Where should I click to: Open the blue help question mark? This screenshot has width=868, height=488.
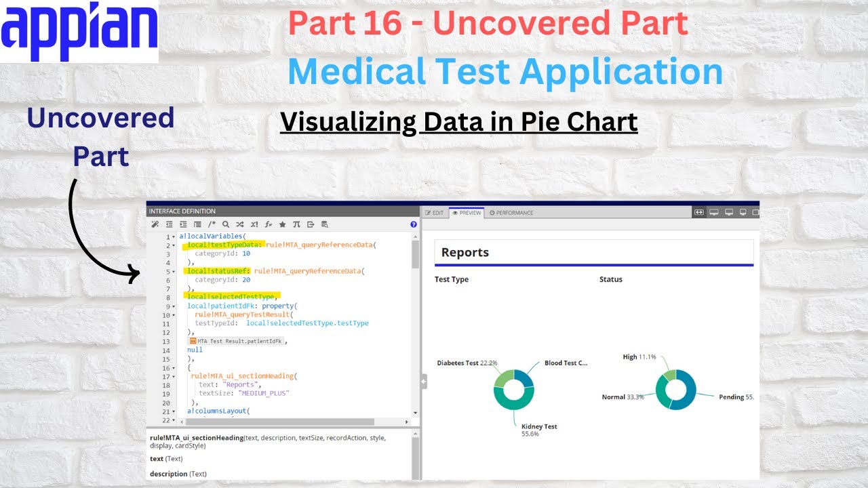point(414,224)
